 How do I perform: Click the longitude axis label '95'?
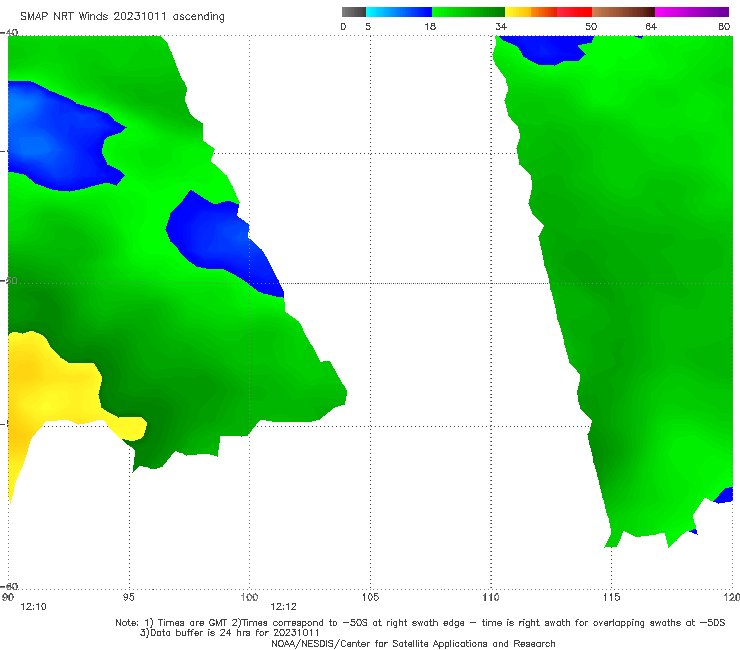128,597
